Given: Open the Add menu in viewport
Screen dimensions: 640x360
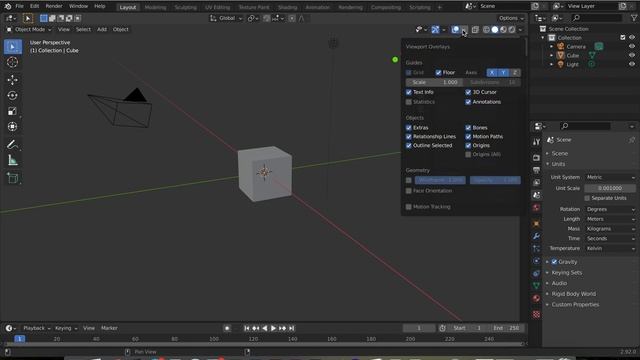Looking at the screenshot, I should [102, 29].
